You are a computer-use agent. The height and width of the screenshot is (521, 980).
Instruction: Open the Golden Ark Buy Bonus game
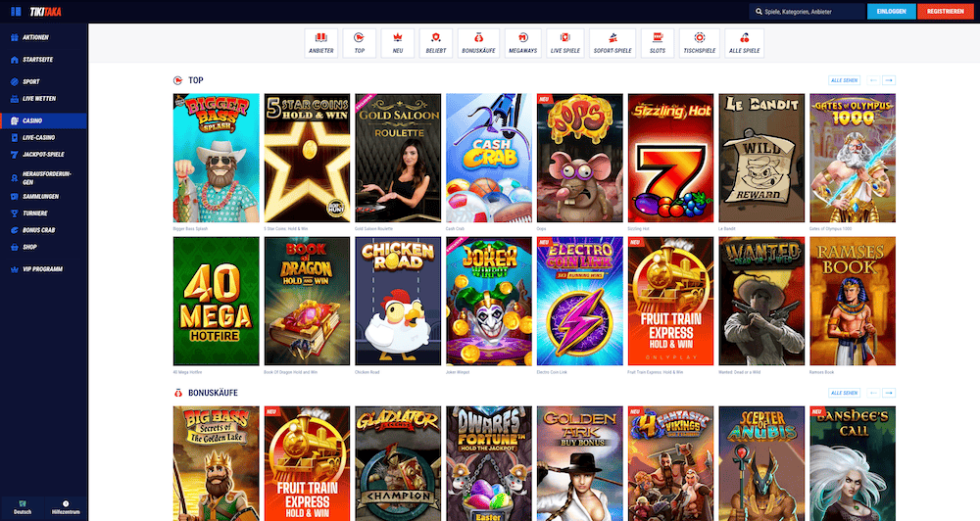(580, 463)
